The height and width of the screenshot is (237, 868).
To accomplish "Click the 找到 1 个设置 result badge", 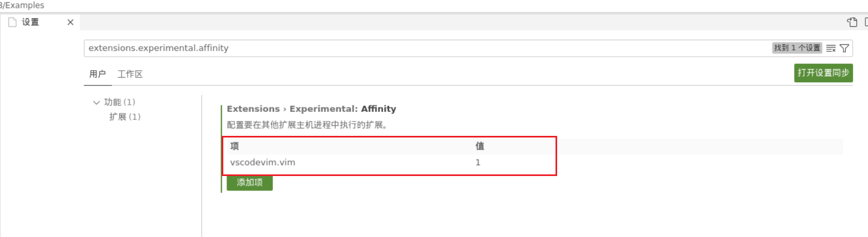I will pos(797,48).
